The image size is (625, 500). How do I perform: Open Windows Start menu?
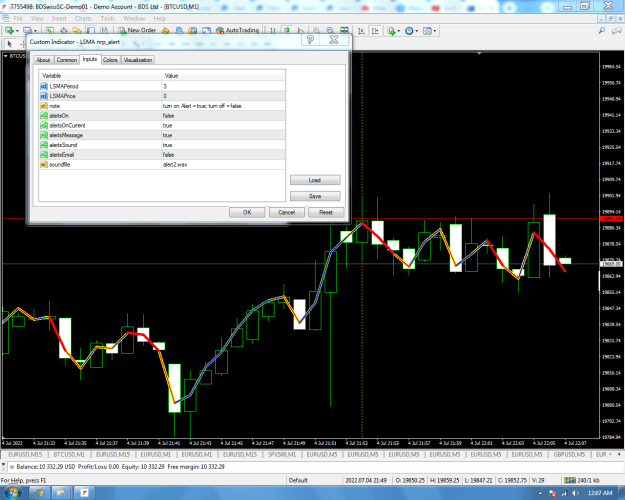pyautogui.click(x=12, y=492)
